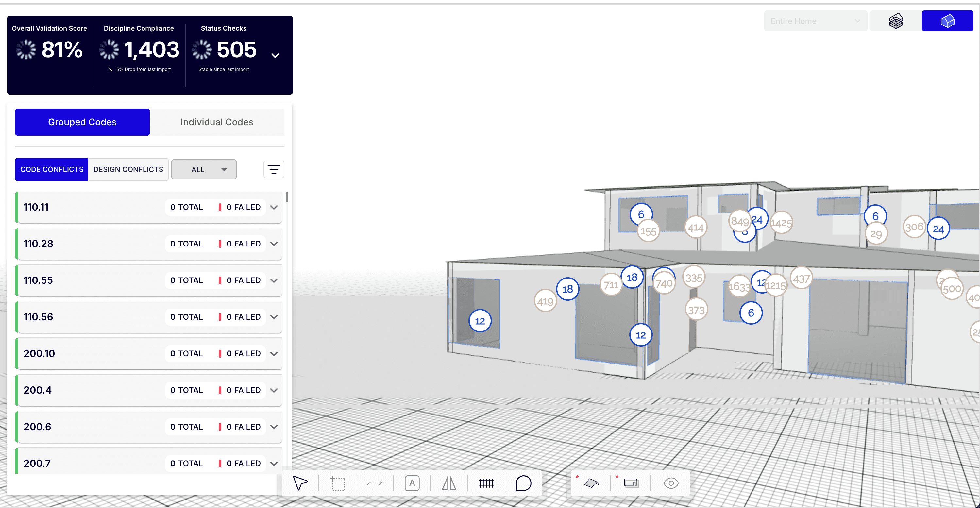Select the pointer arrow tool
The width and height of the screenshot is (980, 508).
click(x=300, y=483)
